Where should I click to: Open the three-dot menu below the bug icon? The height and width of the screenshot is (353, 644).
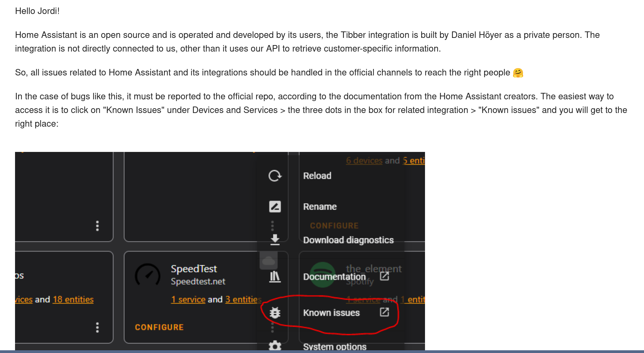coord(272,327)
